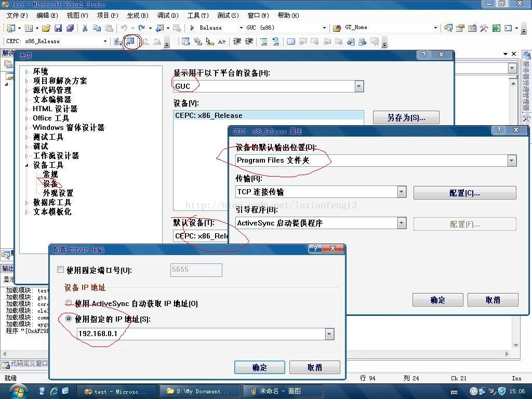Click 取消 in the 配置 TCP/IP 传输 dialog
Image resolution: width=532 pixels, height=399 pixels.
click(314, 367)
